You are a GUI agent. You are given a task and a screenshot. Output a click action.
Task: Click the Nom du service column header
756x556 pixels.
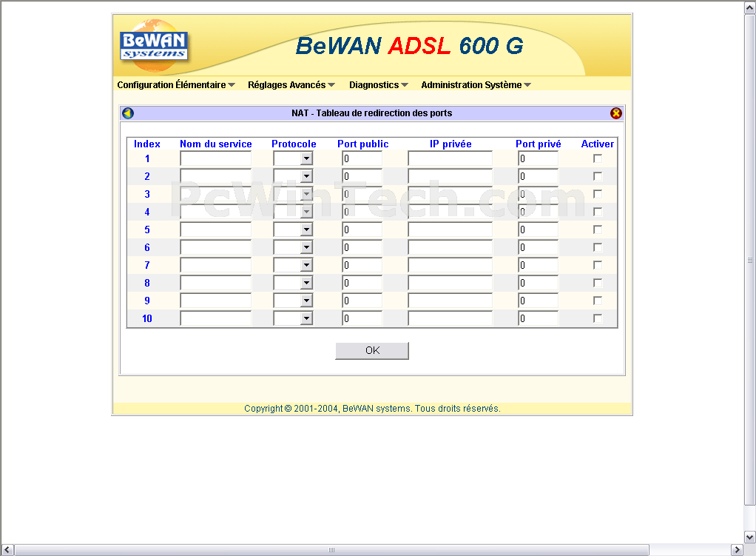[215, 144]
